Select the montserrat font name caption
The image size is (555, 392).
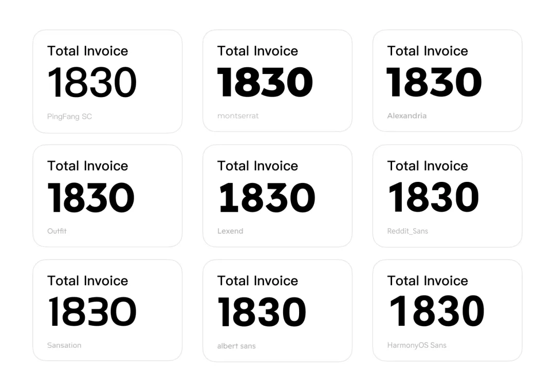[x=238, y=116]
